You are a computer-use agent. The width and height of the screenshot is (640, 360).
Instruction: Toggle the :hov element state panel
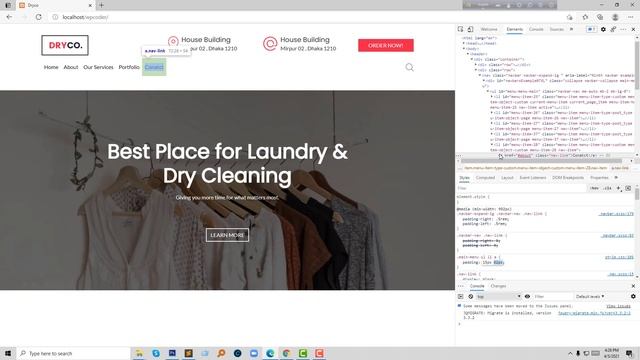[x=595, y=188]
